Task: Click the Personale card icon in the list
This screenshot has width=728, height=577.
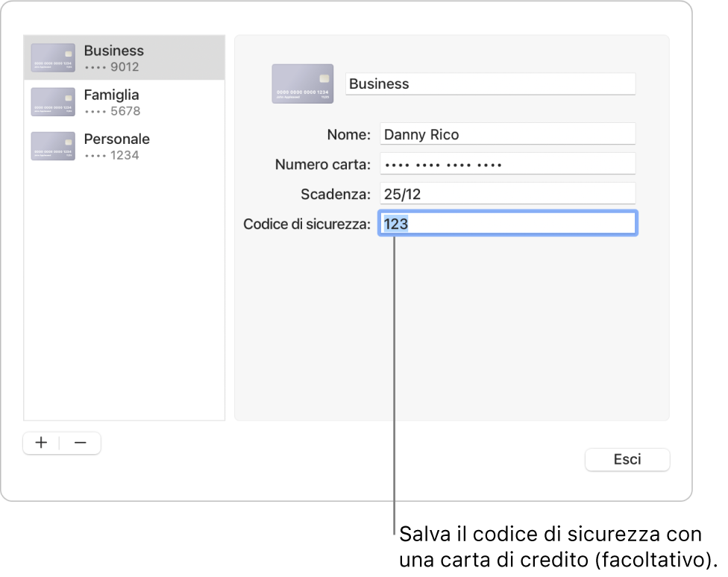Action: pos(53,146)
